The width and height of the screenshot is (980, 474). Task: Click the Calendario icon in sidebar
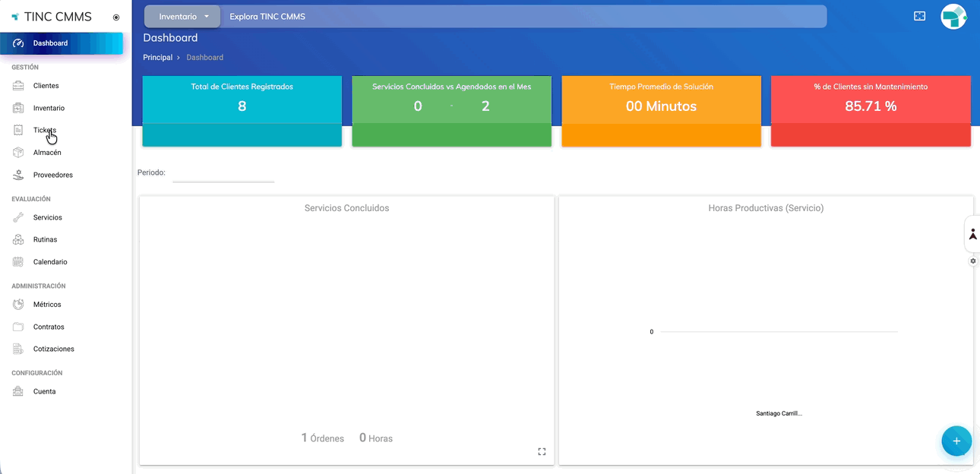coord(18,262)
